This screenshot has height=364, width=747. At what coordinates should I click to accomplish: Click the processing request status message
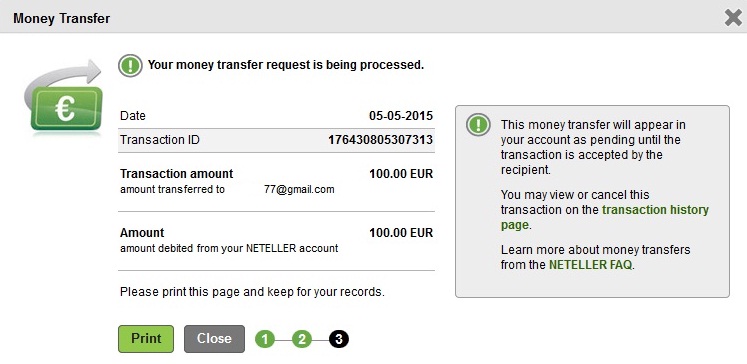[x=286, y=65]
